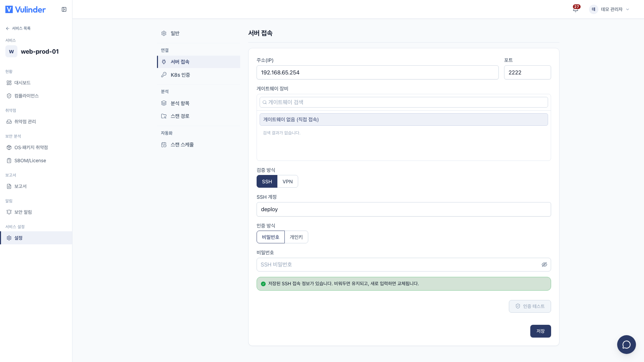Open SBOM/License page
This screenshot has height=362, width=644.
point(36,161)
